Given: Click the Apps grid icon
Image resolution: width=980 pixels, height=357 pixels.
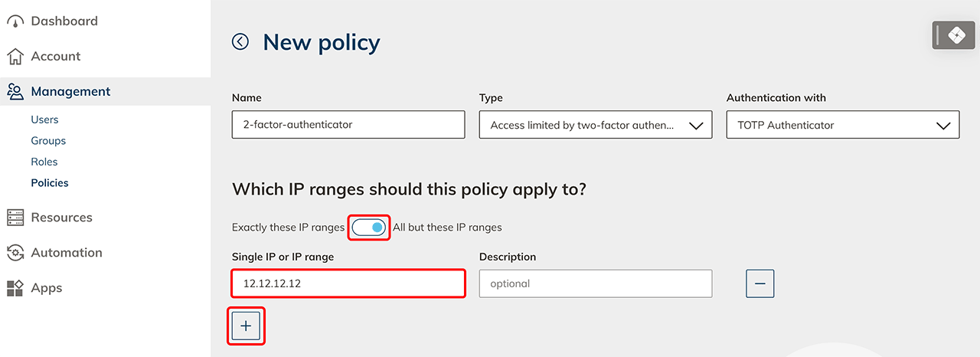Looking at the screenshot, I should pyautogui.click(x=15, y=288).
